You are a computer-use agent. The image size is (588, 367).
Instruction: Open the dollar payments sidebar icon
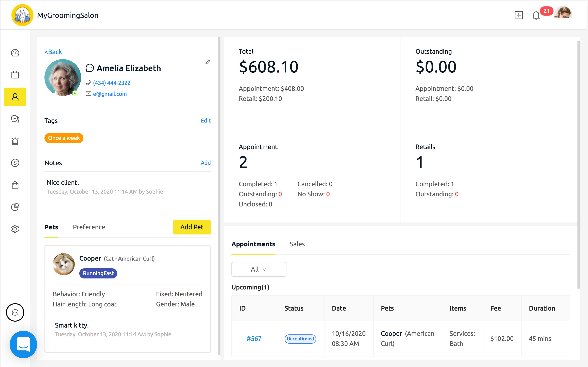pos(15,163)
